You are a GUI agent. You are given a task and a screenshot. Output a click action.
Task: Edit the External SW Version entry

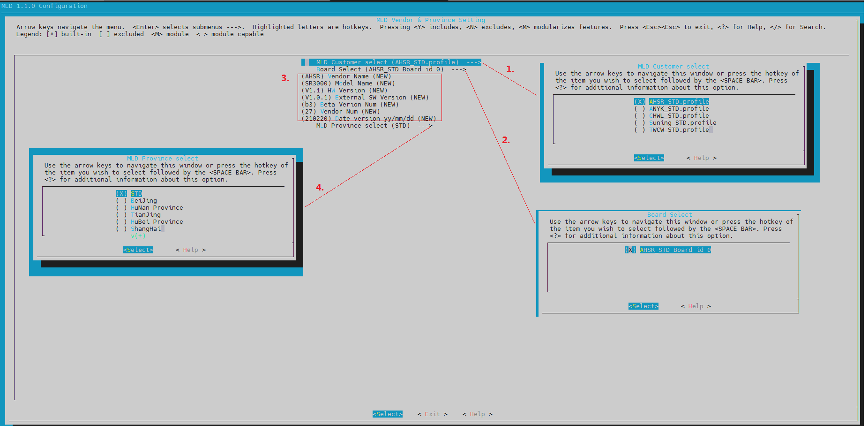coord(365,97)
